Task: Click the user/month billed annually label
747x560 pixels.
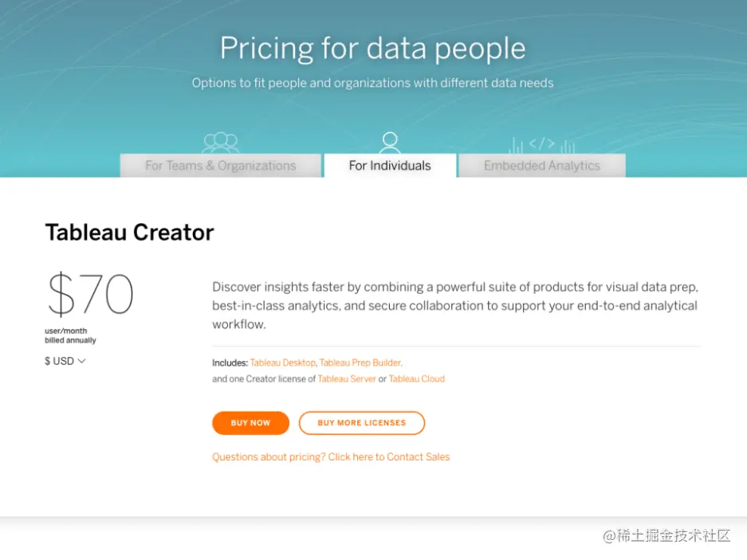Action: click(x=70, y=335)
